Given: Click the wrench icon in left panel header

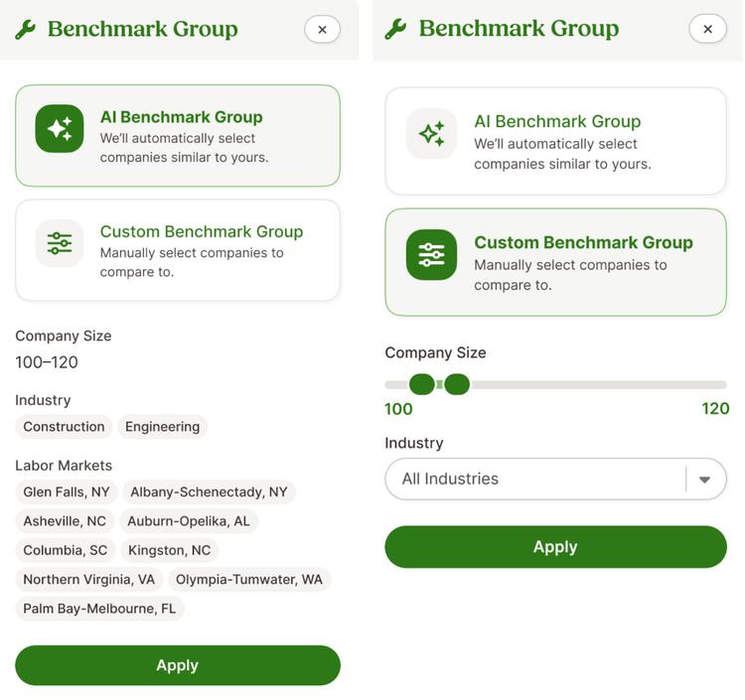Looking at the screenshot, I should [x=25, y=30].
